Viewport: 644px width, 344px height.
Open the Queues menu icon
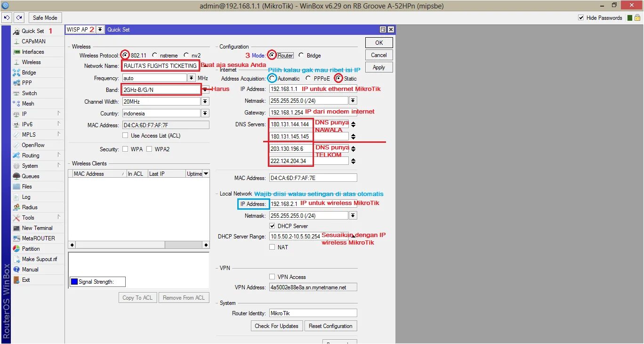[16, 176]
